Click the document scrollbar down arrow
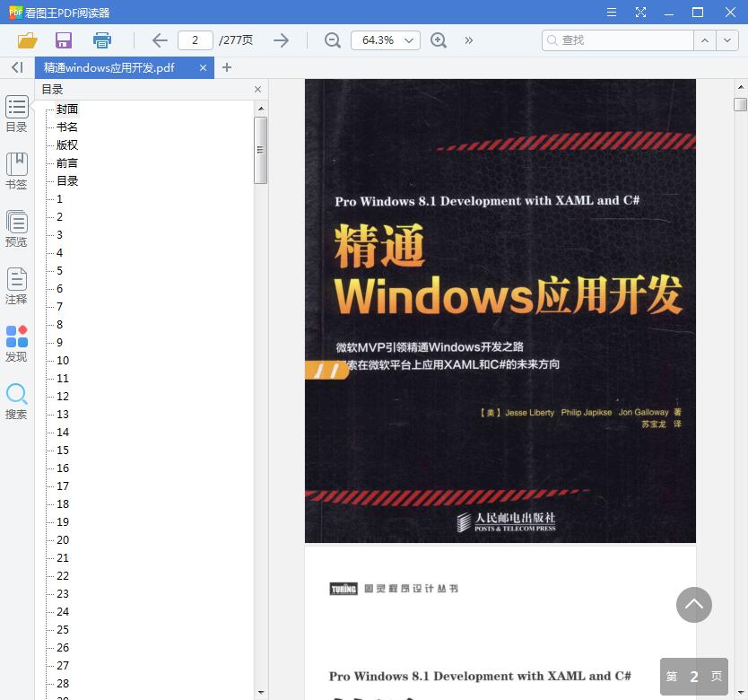The height and width of the screenshot is (700, 748). (740, 692)
